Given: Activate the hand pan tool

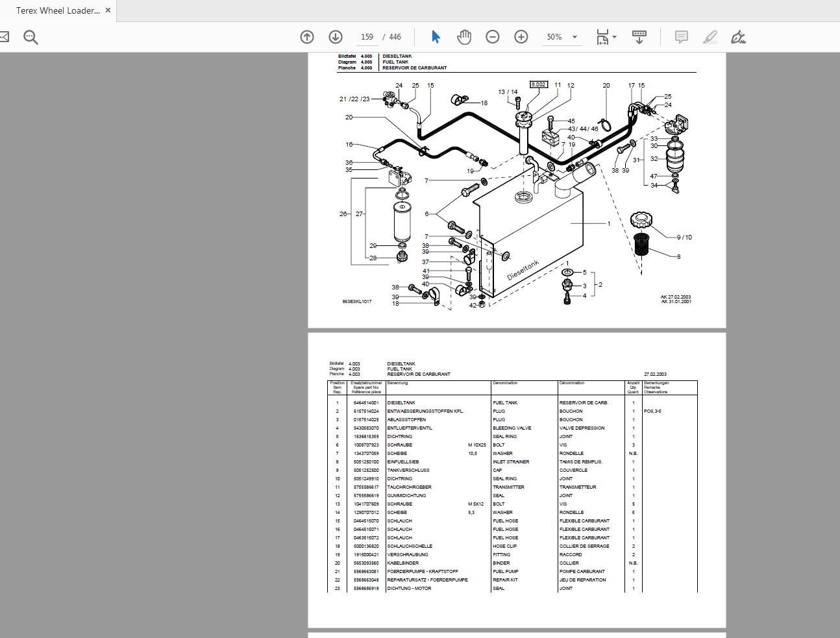Looking at the screenshot, I should click(463, 37).
